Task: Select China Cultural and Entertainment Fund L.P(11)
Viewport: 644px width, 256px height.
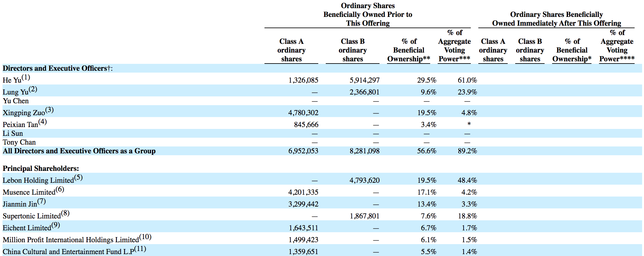Action: coord(74,250)
